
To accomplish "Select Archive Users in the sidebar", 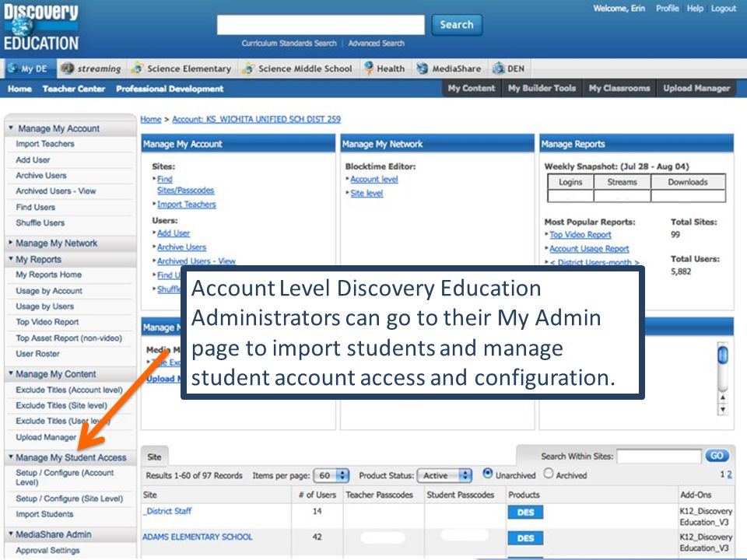I will pos(41,175).
